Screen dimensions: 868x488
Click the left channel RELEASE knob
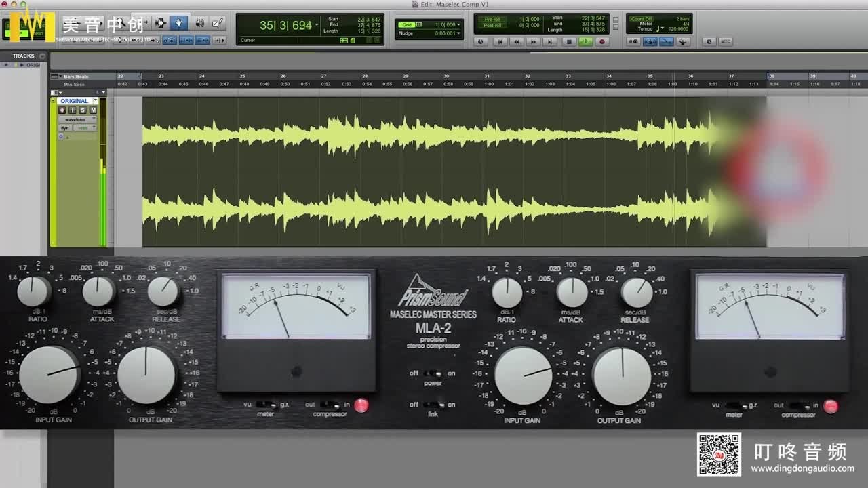point(163,291)
